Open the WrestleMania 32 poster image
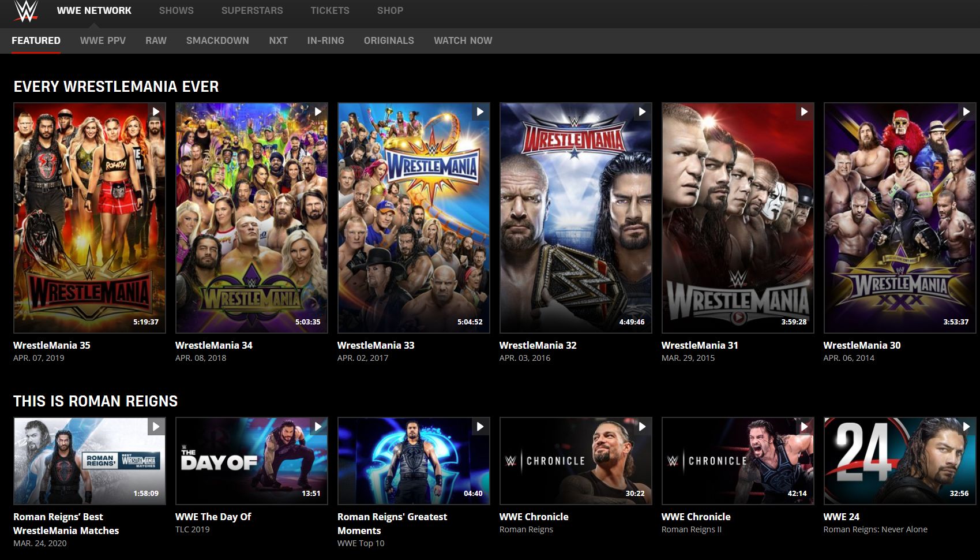 pyautogui.click(x=576, y=218)
